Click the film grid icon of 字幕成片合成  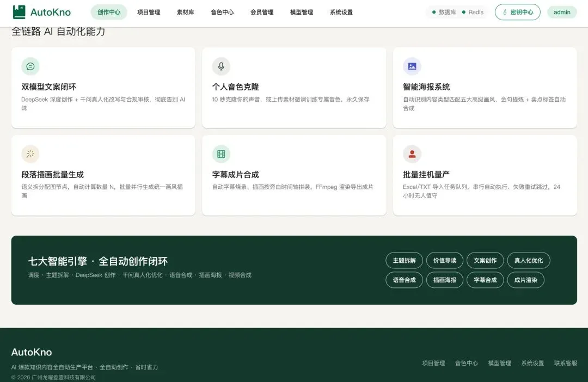[x=221, y=153]
